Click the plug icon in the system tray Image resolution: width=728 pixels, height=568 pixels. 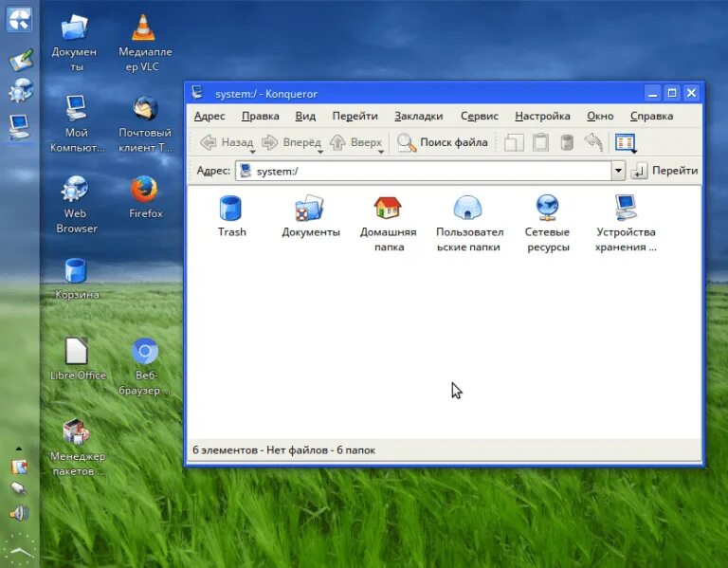coord(19,488)
